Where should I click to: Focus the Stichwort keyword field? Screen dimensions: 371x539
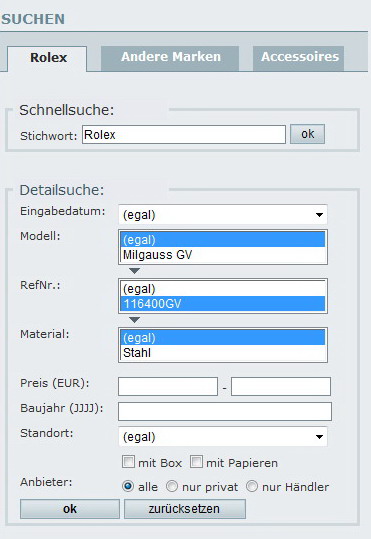pyautogui.click(x=184, y=134)
